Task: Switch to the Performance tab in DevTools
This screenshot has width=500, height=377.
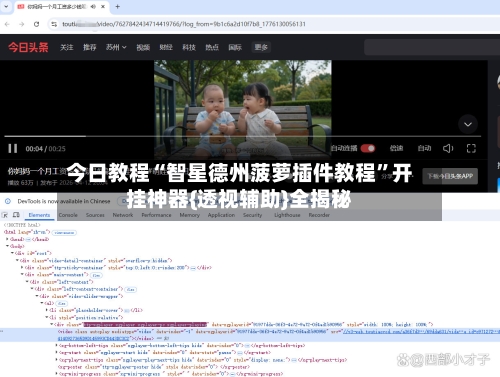Action: (x=156, y=215)
